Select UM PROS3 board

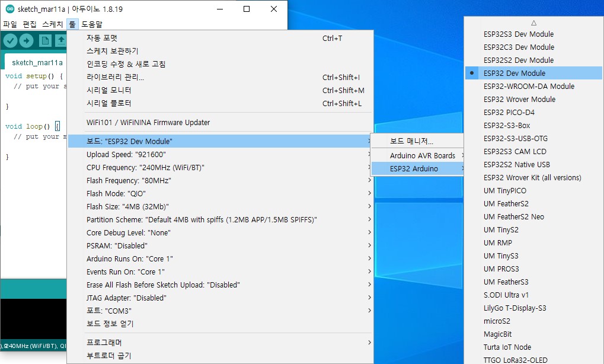533,269
